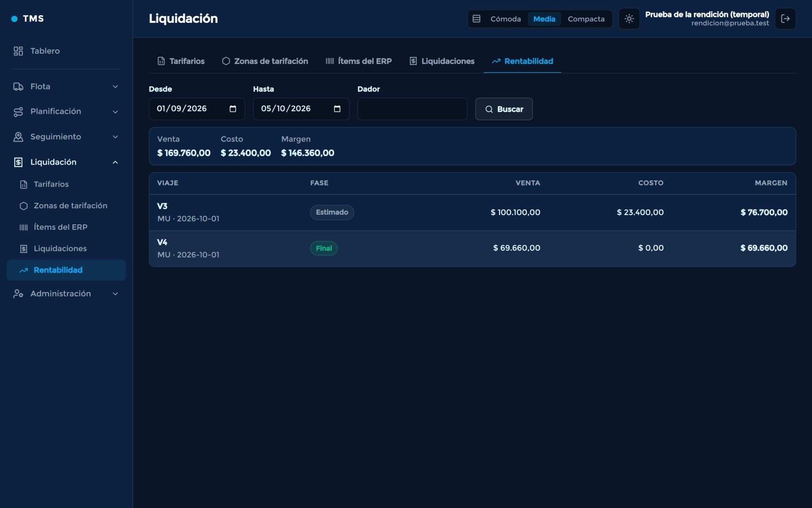
Task: Click the Tablero dashboard icon in the sidebar
Action: click(x=18, y=51)
